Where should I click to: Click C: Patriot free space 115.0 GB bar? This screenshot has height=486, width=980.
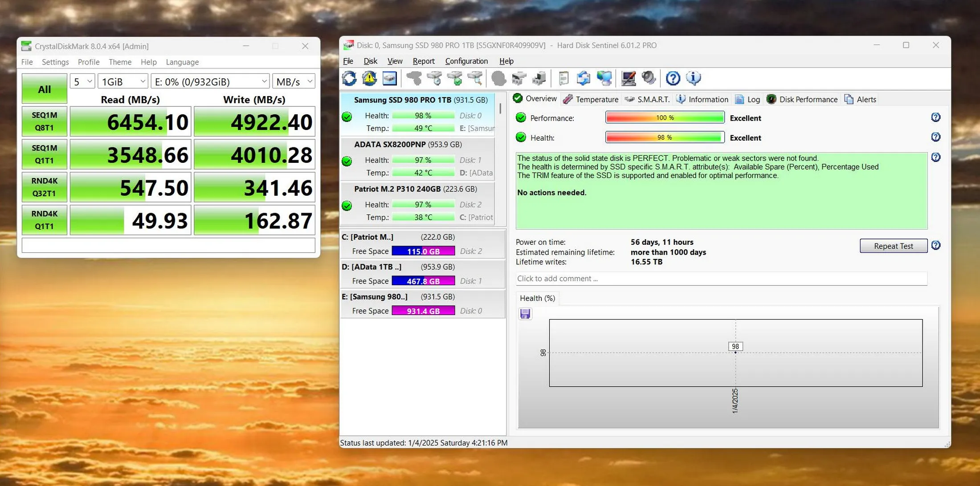tap(423, 251)
